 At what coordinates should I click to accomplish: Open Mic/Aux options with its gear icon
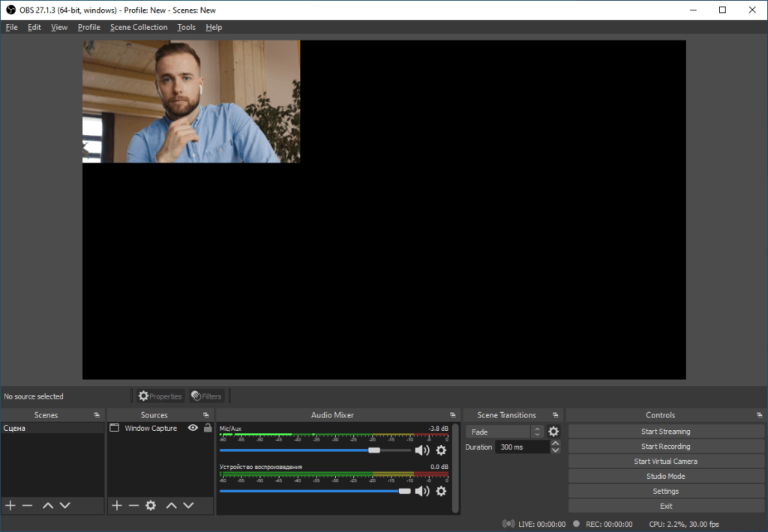point(441,450)
